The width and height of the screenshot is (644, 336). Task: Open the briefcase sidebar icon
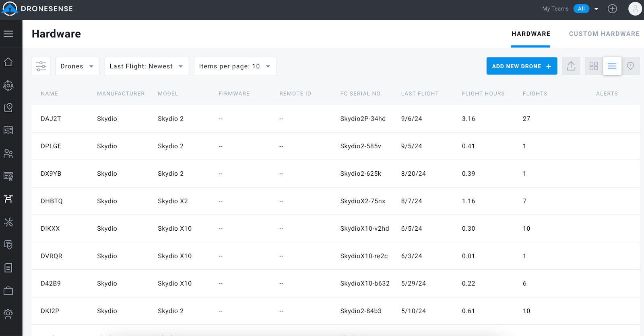click(8, 291)
